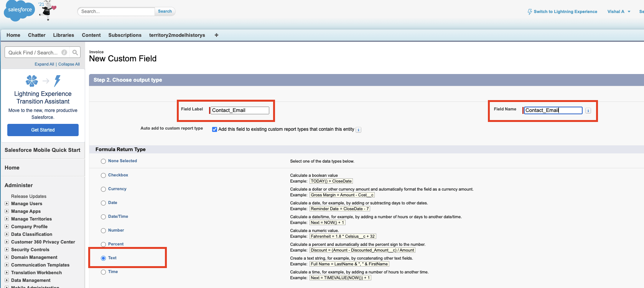Click the Get Started button

click(43, 130)
